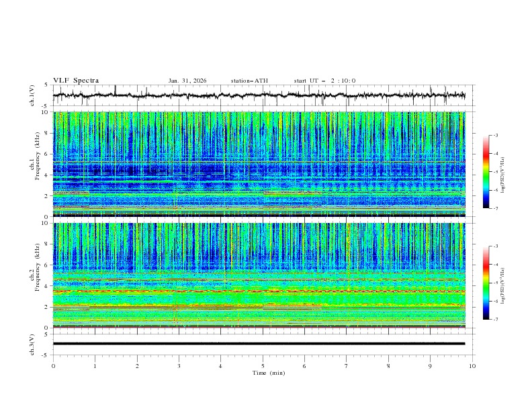Click time axis tick label '5'
This screenshot has width=532, height=411.
(x=263, y=366)
